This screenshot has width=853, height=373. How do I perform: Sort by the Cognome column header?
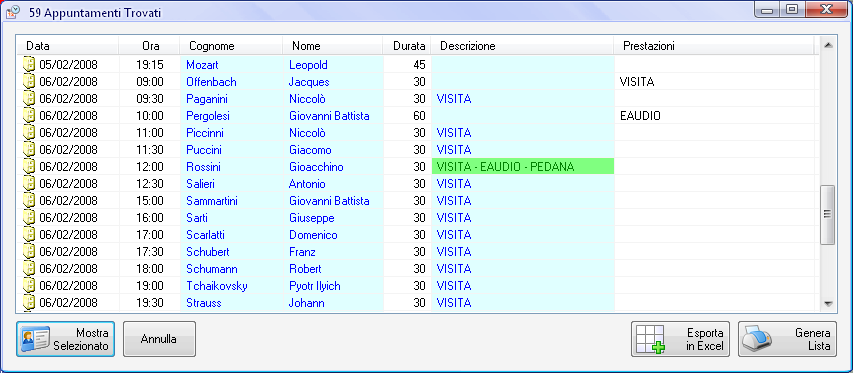[231, 46]
